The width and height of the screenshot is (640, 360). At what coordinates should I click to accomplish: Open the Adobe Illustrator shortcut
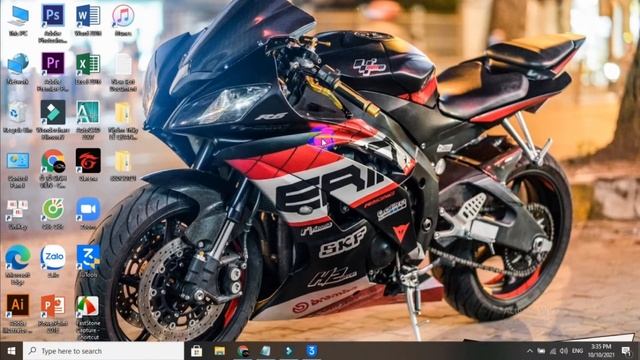pyautogui.click(x=18, y=313)
